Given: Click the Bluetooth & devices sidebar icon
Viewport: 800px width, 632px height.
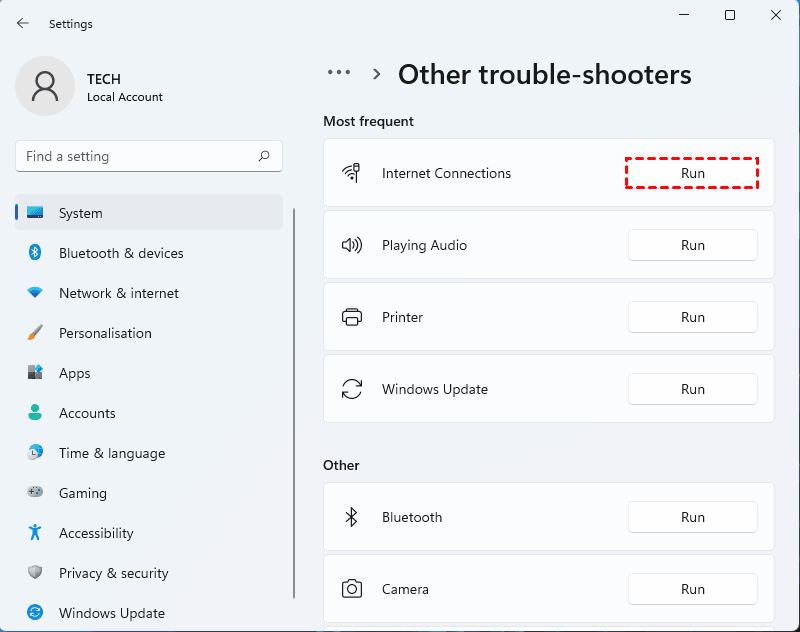Looking at the screenshot, I should [x=35, y=253].
